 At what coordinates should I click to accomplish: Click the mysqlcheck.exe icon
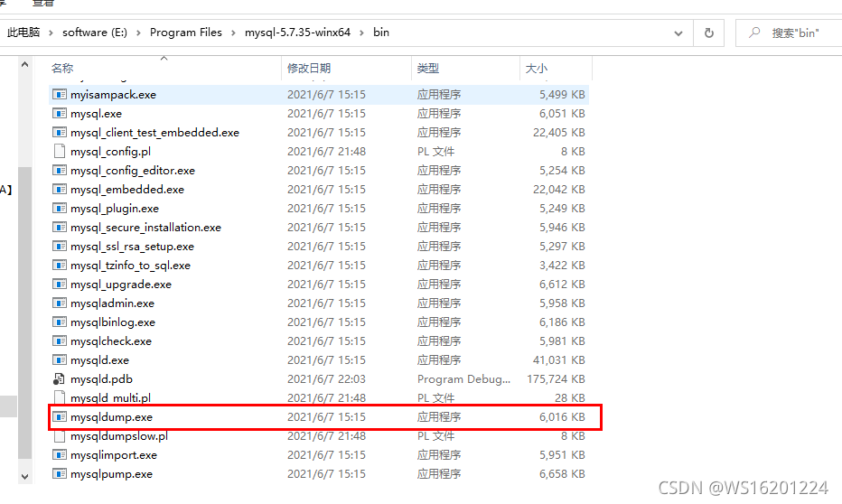coord(59,341)
